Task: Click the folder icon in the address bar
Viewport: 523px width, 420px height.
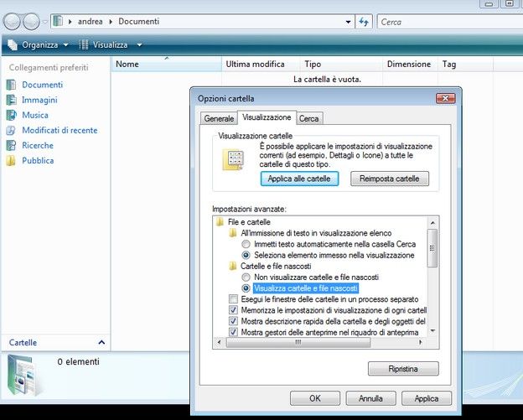Action: pos(58,21)
